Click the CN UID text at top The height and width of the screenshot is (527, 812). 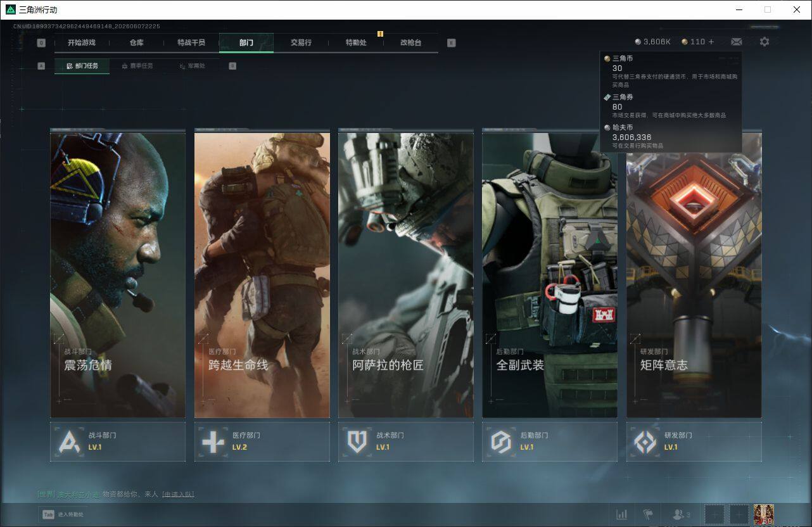pos(87,27)
